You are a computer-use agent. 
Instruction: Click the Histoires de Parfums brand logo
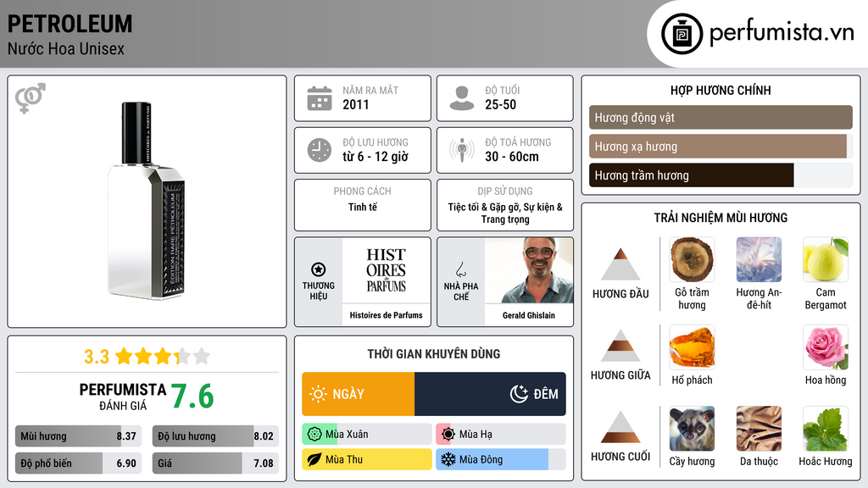386,270
